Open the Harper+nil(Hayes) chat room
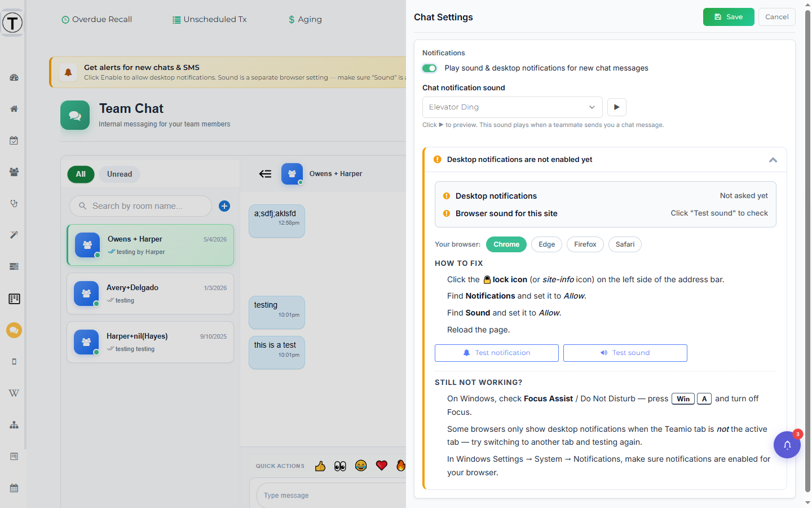Viewport: 812px width, 508px height. pos(150,342)
